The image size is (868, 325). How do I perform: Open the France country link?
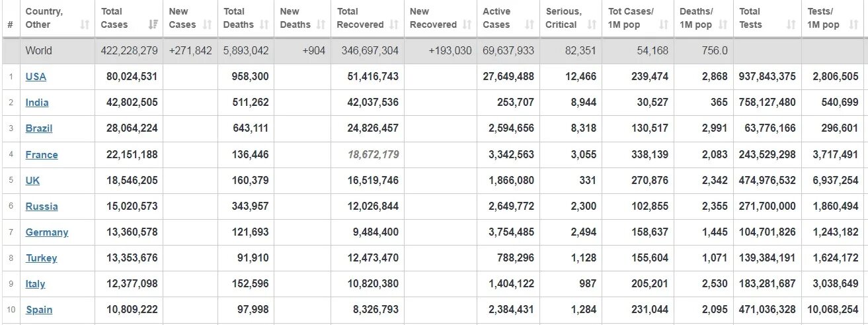pos(42,155)
